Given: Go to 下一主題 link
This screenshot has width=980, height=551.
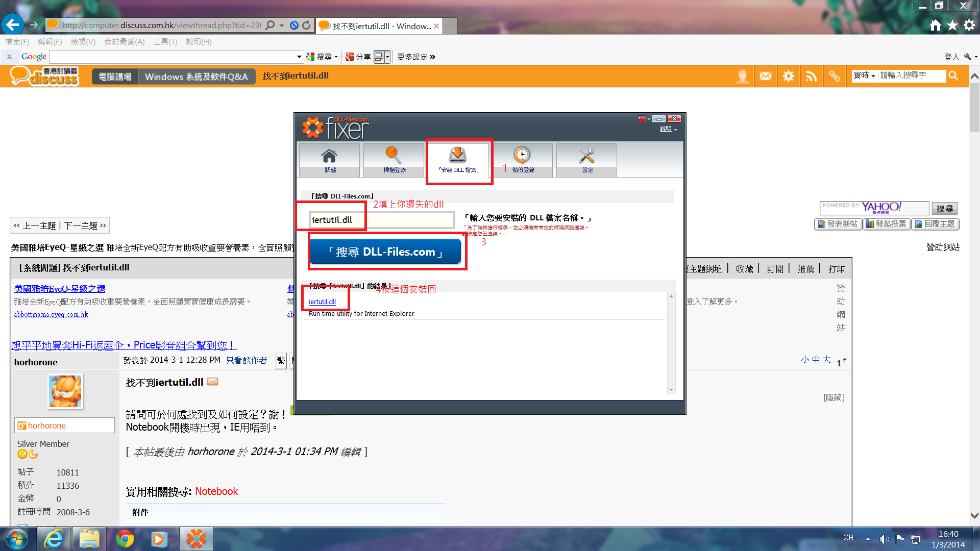Looking at the screenshot, I should 81,226.
